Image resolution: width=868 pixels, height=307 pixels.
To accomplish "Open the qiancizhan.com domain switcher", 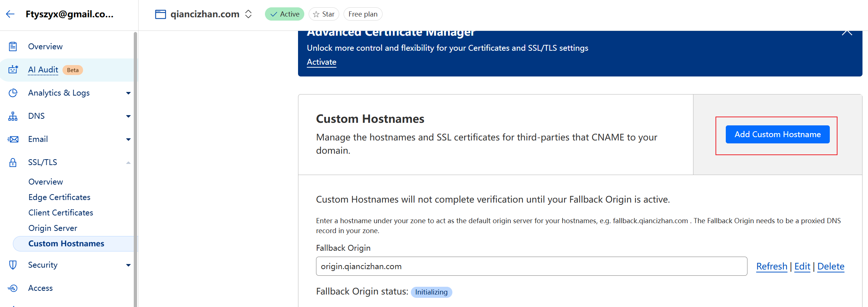I will coord(248,14).
